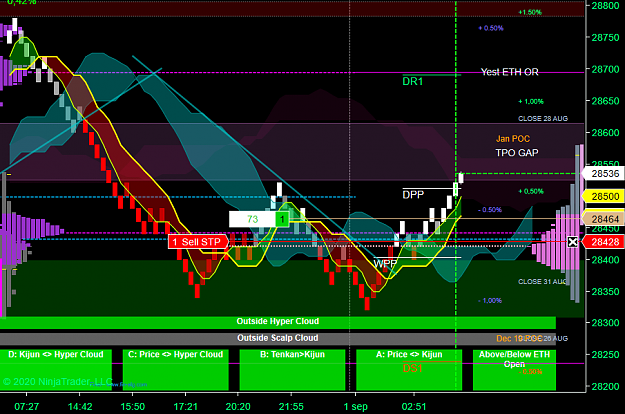625x414 pixels.
Task: Click the red 28428 stop price marker
Action: pyautogui.click(x=603, y=242)
